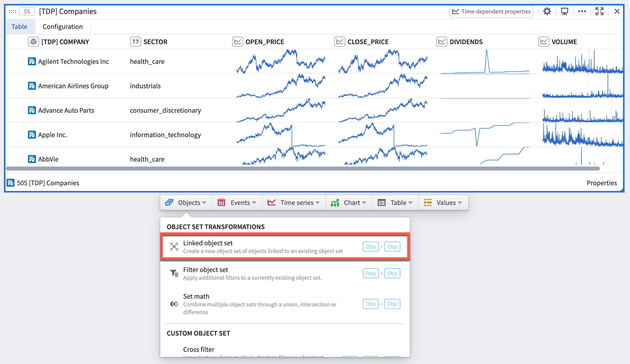Click the chart icon beside DIVIDENDS

point(442,42)
